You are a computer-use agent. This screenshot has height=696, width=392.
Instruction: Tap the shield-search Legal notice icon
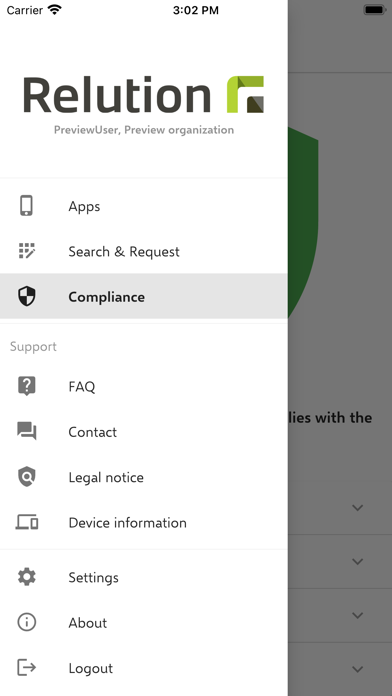click(x=27, y=477)
